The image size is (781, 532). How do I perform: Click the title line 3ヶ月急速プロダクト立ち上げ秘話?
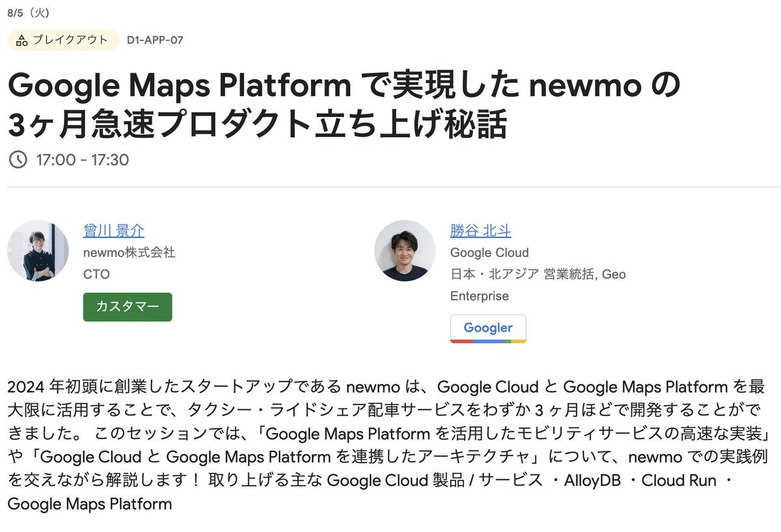coord(257,125)
